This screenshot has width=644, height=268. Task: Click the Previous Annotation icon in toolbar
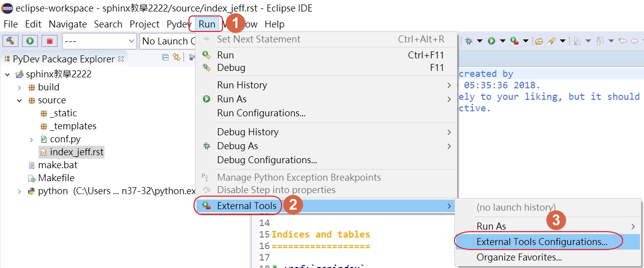click(600, 41)
